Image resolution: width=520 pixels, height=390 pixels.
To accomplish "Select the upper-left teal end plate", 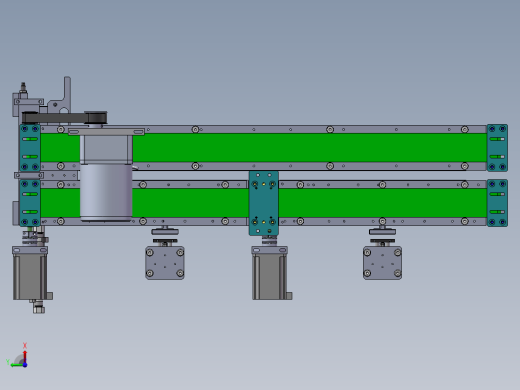I will (30, 148).
